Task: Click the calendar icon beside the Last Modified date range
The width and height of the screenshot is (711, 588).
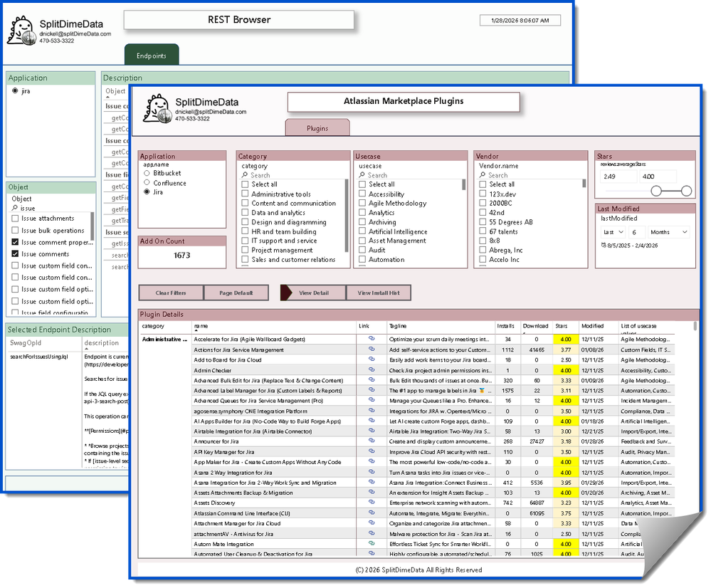Action: click(604, 246)
